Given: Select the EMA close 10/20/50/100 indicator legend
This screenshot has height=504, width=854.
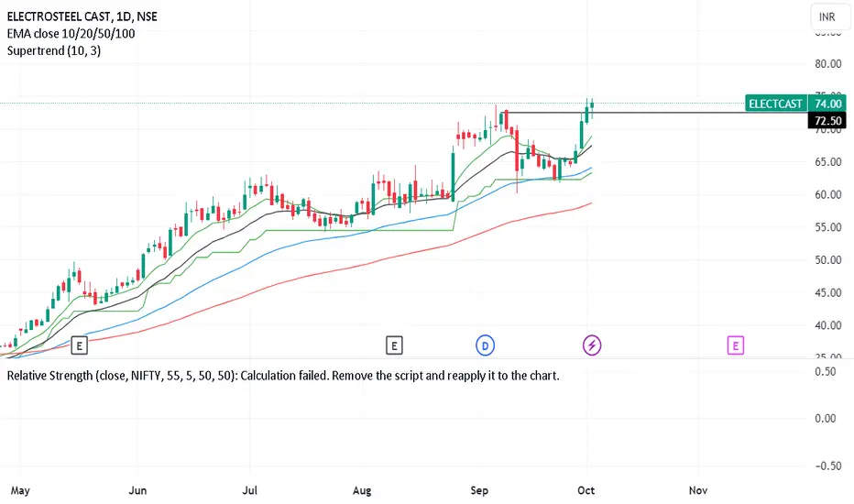Looking at the screenshot, I should pyautogui.click(x=71, y=34).
